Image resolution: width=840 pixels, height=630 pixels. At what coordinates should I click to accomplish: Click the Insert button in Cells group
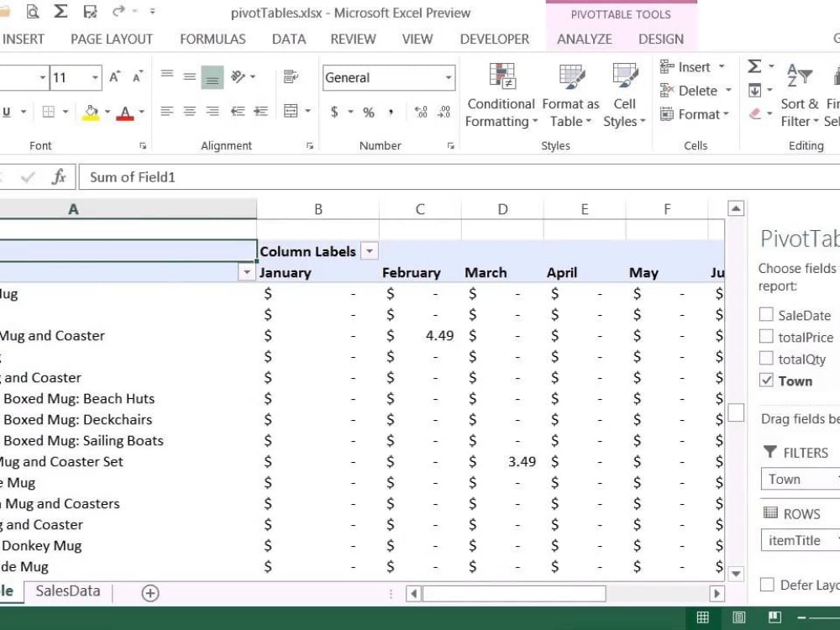click(695, 66)
